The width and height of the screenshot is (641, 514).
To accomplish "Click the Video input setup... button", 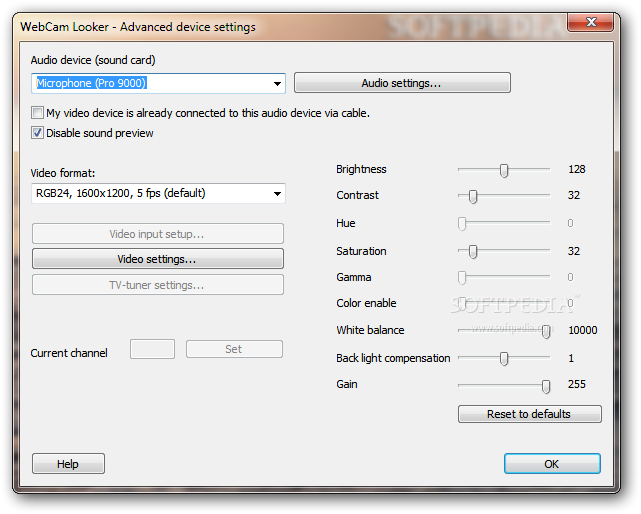I will [x=157, y=234].
